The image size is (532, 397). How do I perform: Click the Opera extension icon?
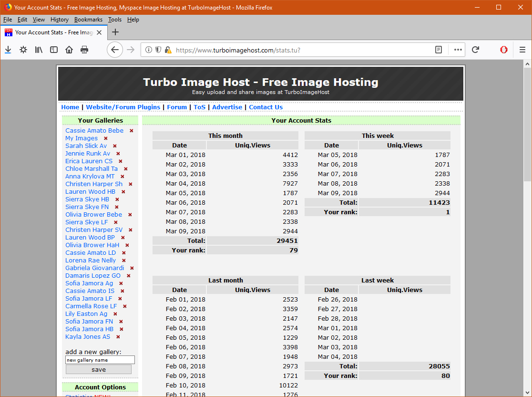pos(503,50)
